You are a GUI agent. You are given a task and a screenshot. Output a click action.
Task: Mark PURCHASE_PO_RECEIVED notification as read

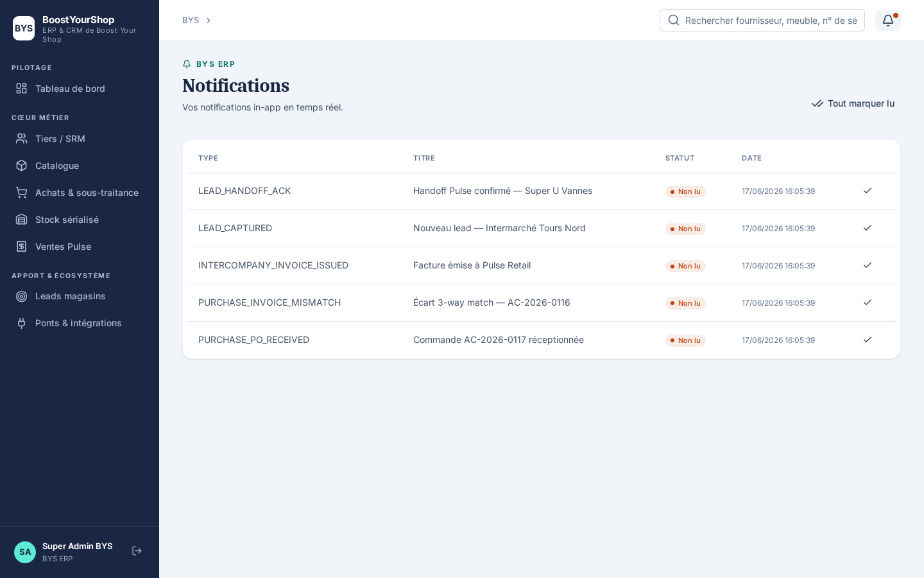tap(868, 340)
